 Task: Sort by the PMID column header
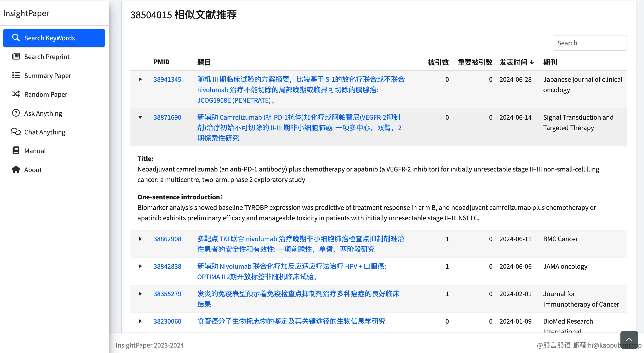pos(161,62)
